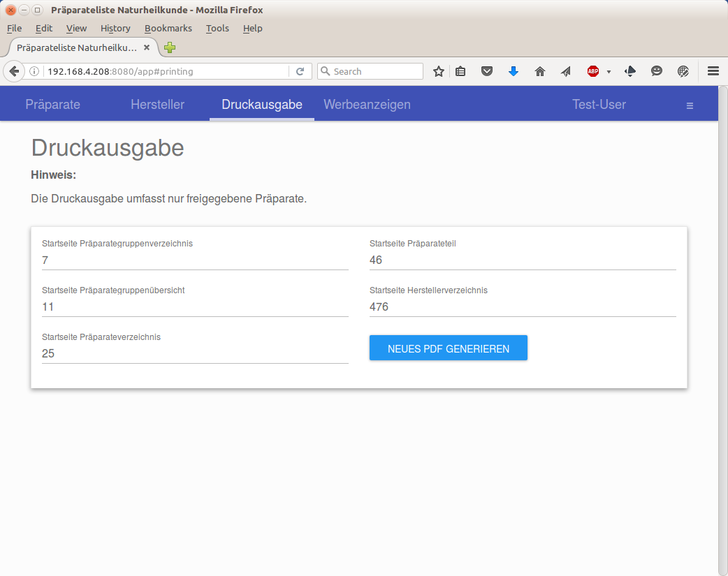Expand the Adblock Plus dropdown arrow

tap(609, 72)
